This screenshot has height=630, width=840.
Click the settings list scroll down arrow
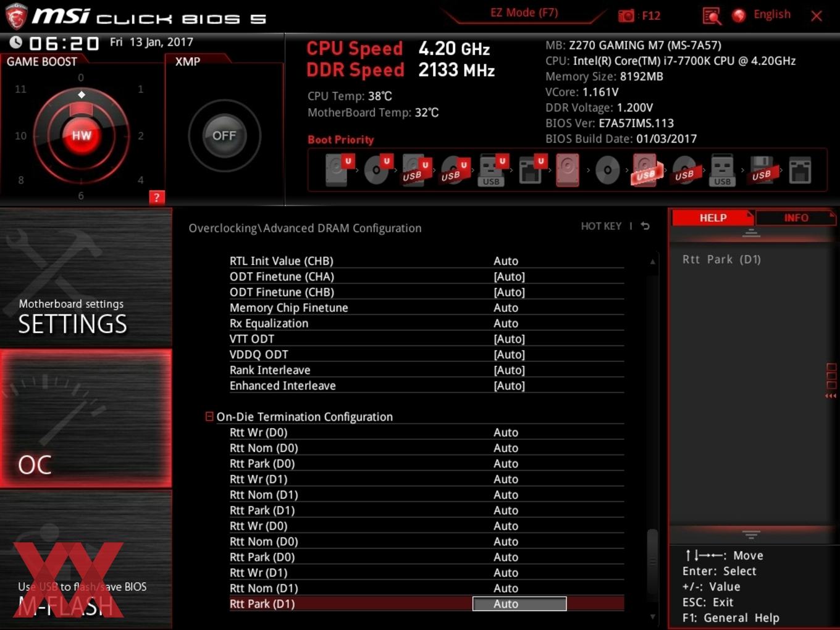click(652, 616)
